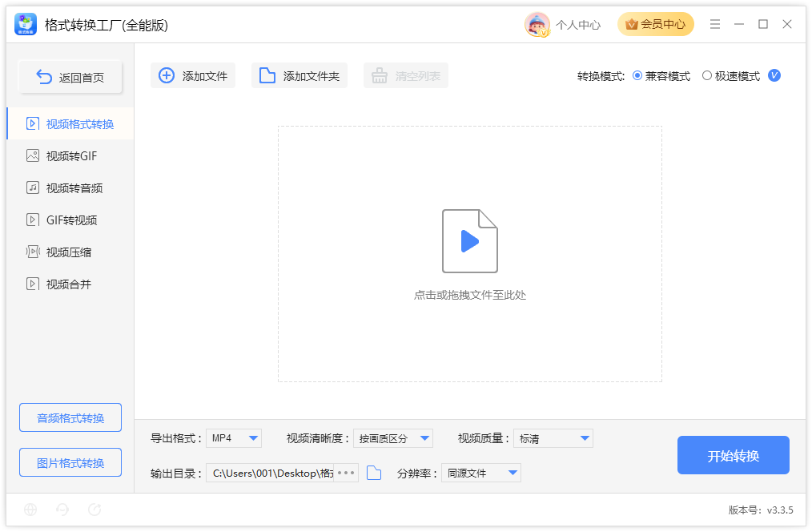Click 添加文件夹 add folder button

click(299, 75)
